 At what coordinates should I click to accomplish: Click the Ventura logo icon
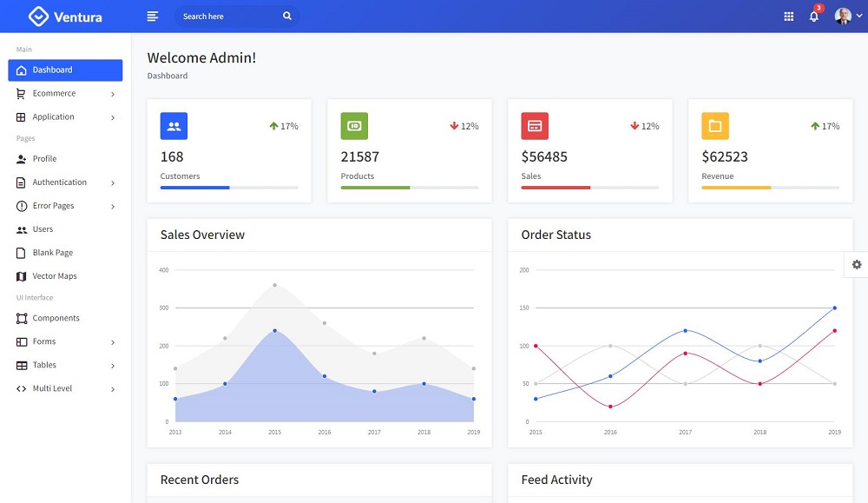pyautogui.click(x=38, y=17)
